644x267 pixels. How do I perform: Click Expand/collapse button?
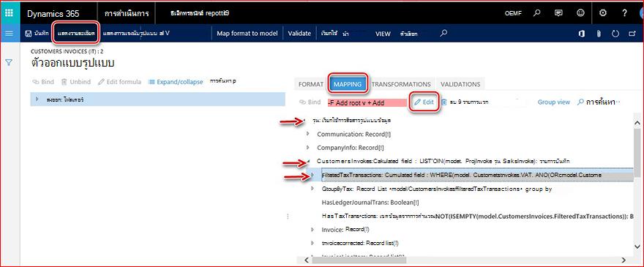(x=176, y=82)
